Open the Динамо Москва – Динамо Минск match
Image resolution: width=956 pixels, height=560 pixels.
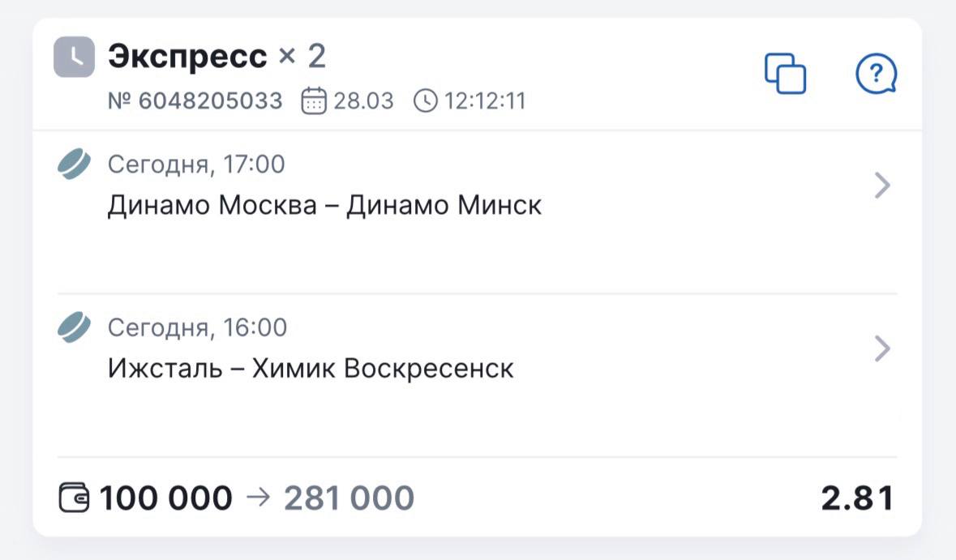point(324,205)
